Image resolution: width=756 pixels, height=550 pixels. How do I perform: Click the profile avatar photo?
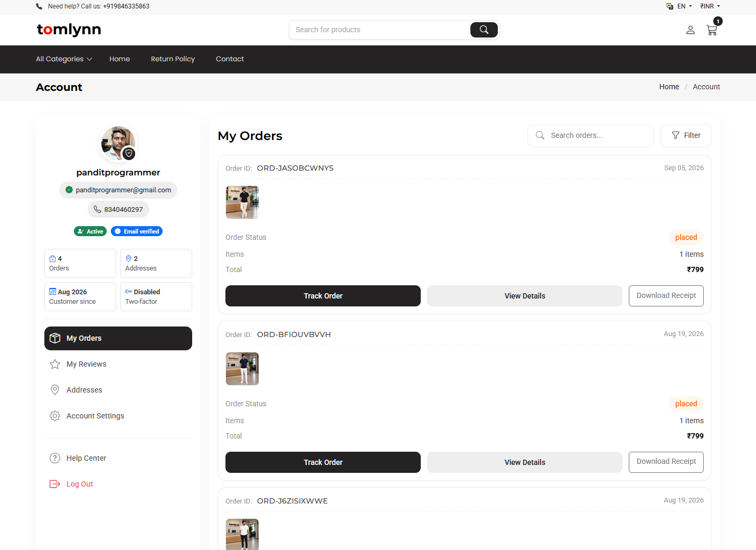pos(118,143)
